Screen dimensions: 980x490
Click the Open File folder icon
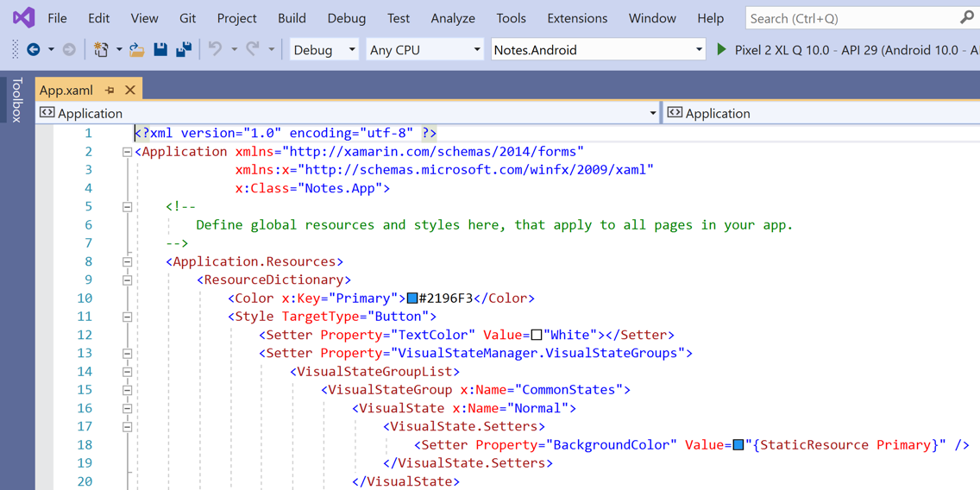coord(136,50)
